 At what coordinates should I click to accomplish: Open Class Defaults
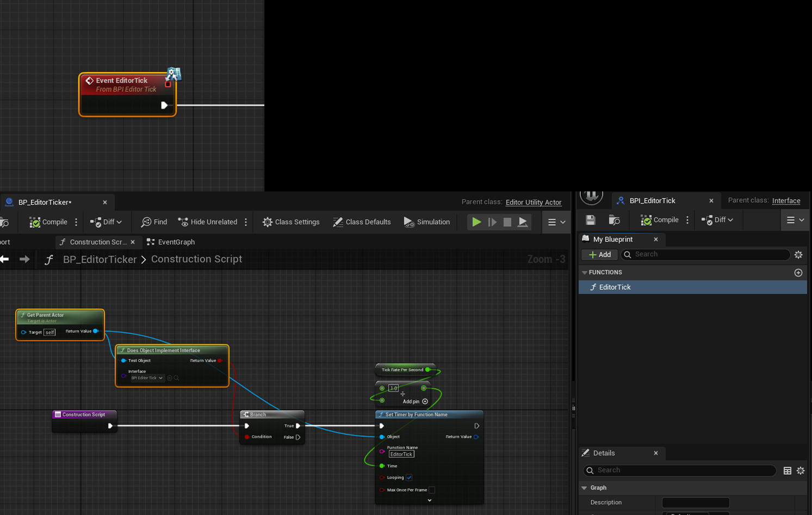[x=362, y=222]
